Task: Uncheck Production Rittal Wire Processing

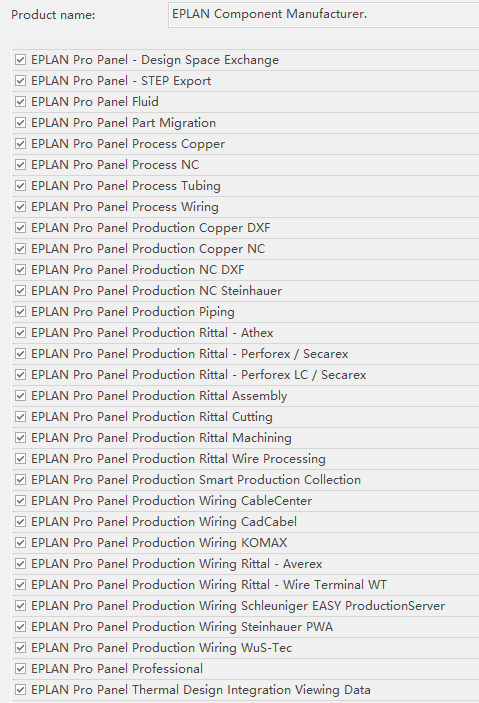Action: (21, 459)
